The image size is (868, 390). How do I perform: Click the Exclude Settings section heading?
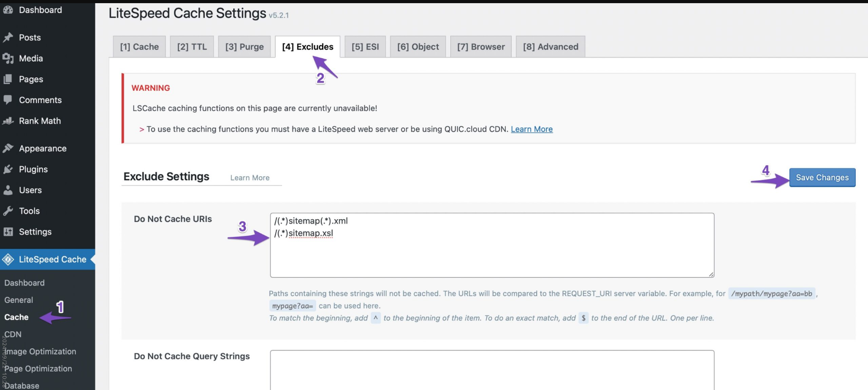pyautogui.click(x=166, y=176)
